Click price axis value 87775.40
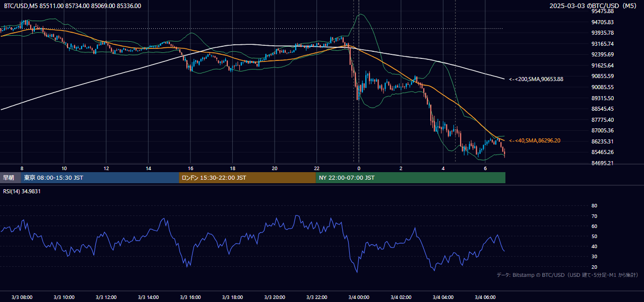Image resolution: width=644 pixels, height=302 pixels. pos(602,120)
